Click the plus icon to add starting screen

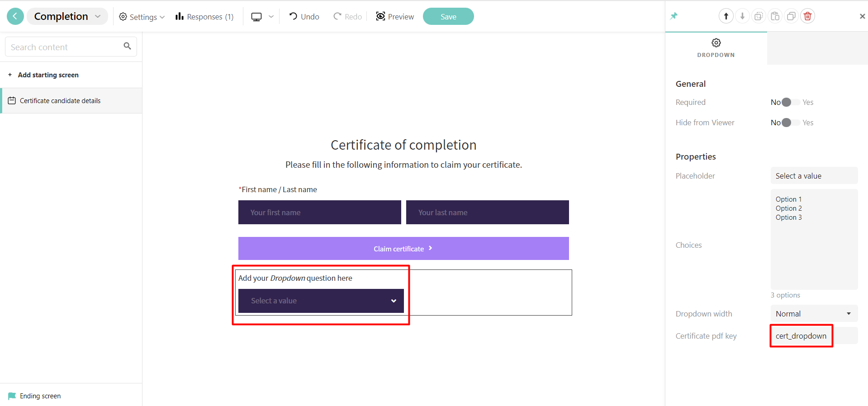click(x=10, y=75)
